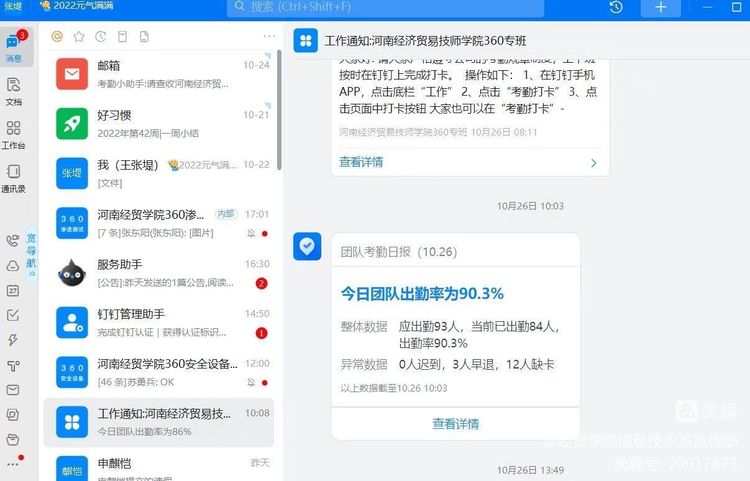Open the 河南经贸学院360渗... group chat

[x=159, y=223]
